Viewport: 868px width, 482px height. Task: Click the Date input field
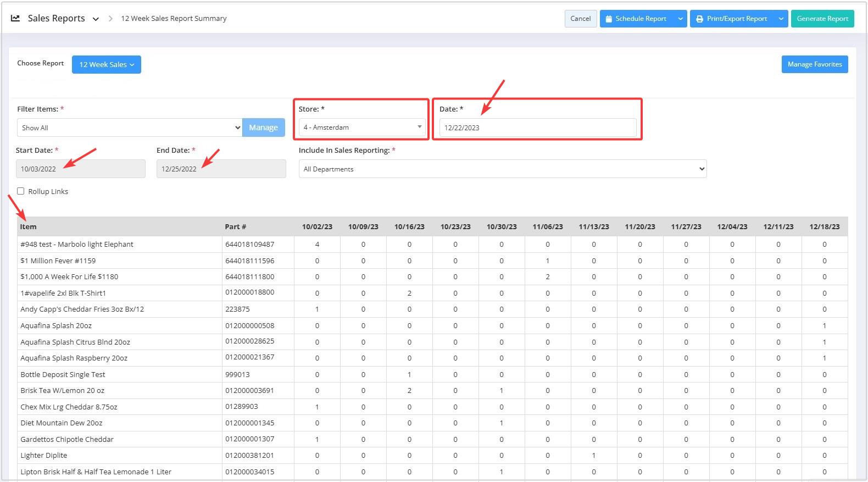537,128
